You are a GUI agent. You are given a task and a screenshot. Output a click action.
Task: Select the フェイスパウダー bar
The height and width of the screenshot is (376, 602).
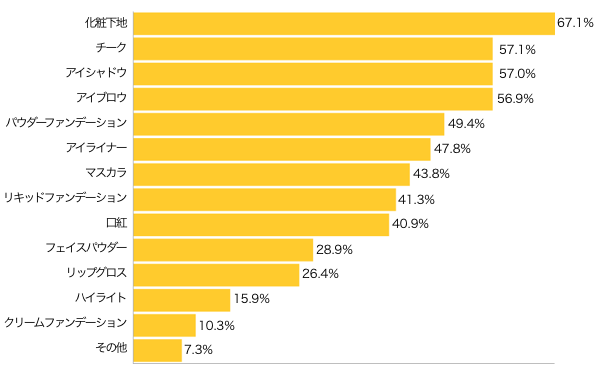pyautogui.click(x=223, y=250)
